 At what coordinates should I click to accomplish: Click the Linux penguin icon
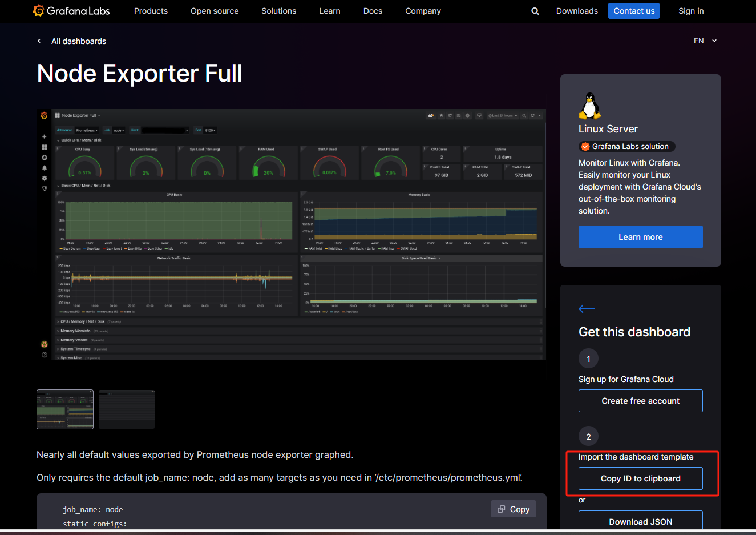pyautogui.click(x=589, y=106)
